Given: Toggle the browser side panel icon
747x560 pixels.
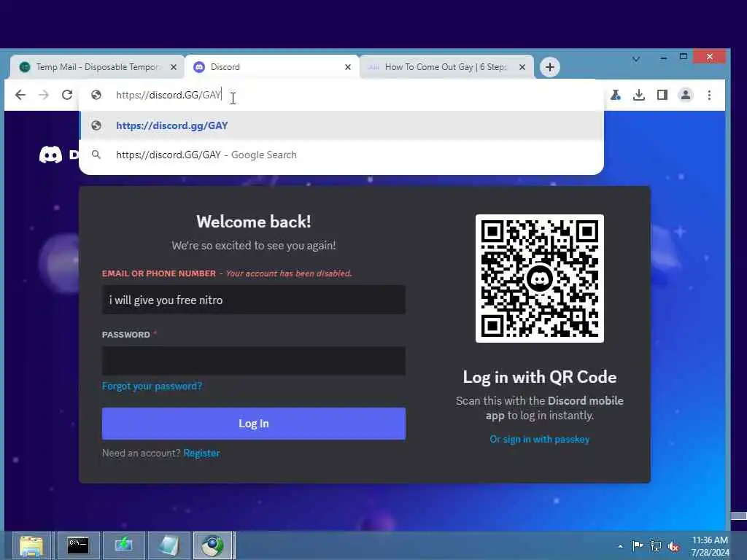Looking at the screenshot, I should point(662,96).
